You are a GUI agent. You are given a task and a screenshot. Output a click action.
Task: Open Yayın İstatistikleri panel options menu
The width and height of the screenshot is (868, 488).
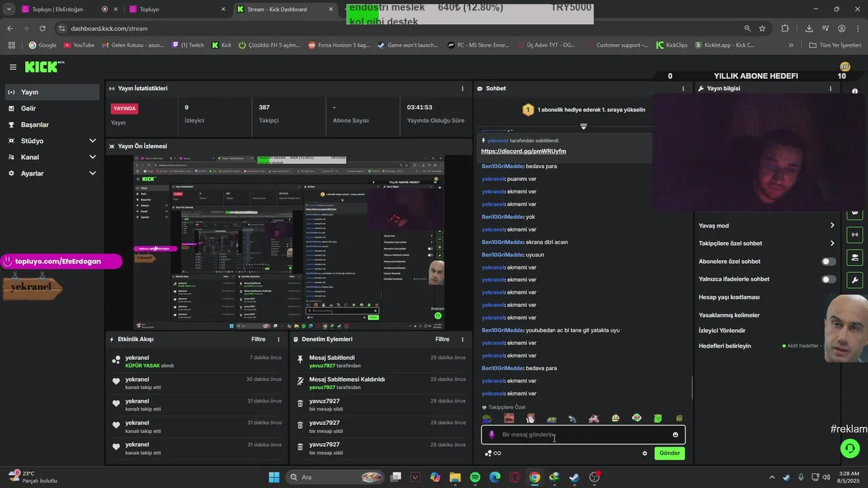(462, 89)
